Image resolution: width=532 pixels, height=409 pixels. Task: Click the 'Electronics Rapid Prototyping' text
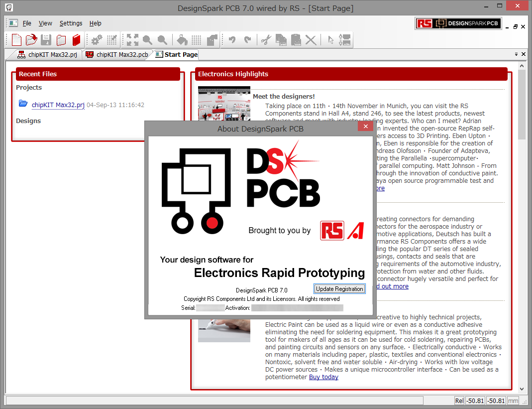[x=279, y=273]
